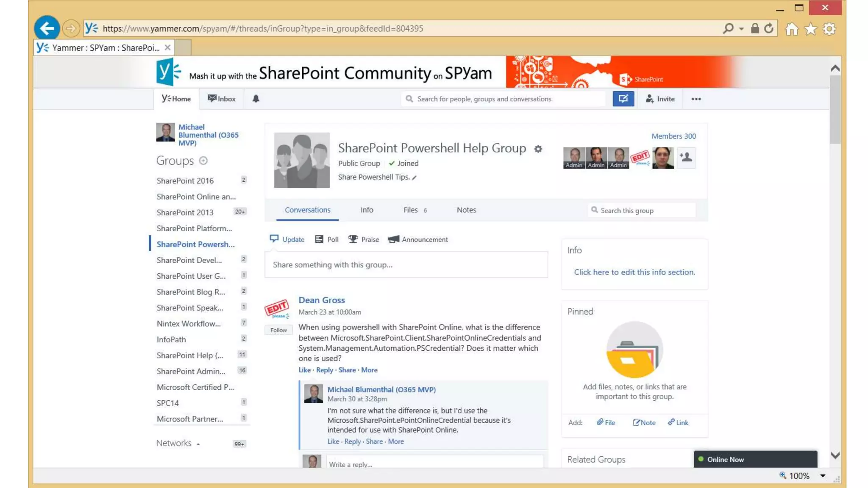868x488 pixels.
Task: Add a pinned Note
Action: coord(644,422)
